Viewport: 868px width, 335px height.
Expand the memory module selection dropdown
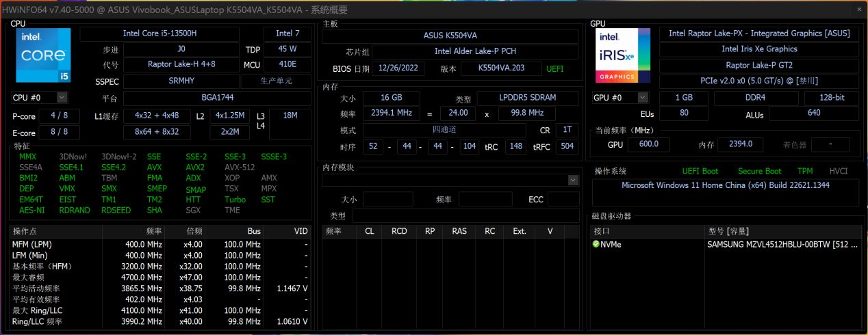573,180
